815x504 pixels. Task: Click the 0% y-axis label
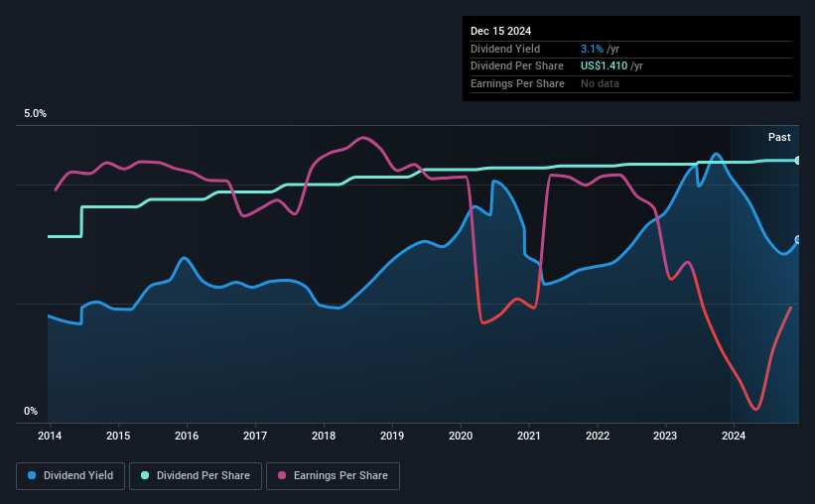pyautogui.click(x=31, y=411)
